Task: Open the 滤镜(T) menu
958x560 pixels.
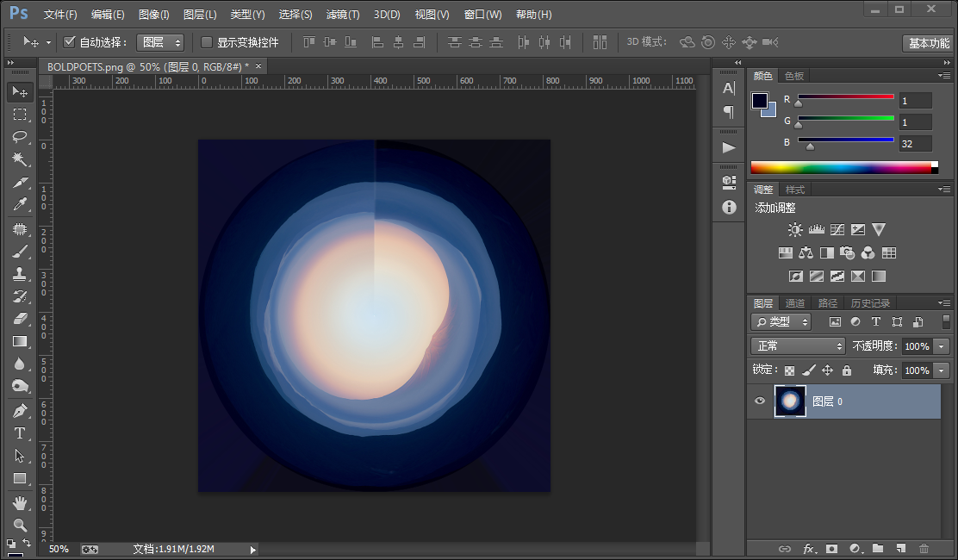Action: (343, 14)
